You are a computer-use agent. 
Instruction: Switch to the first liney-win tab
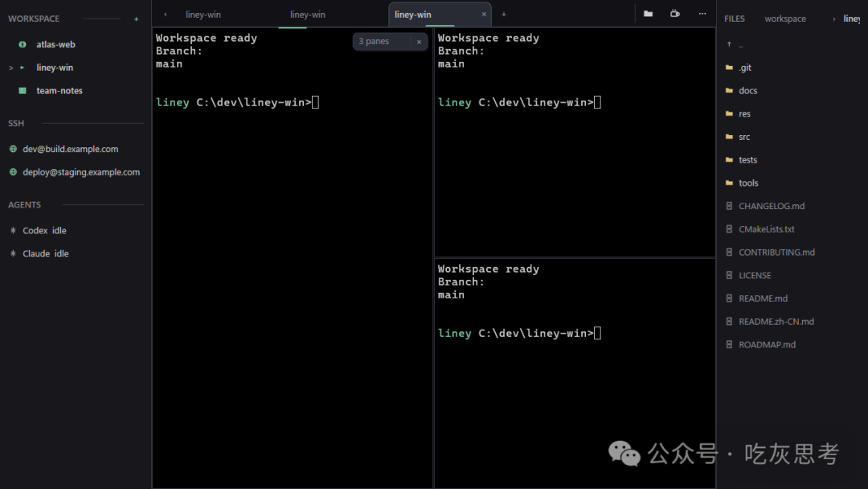tap(203, 14)
